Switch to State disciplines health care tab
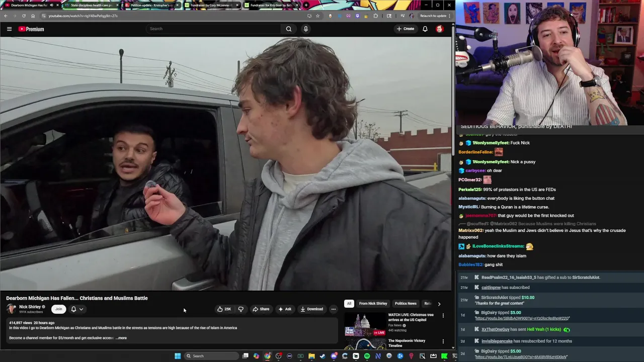 tap(91, 5)
